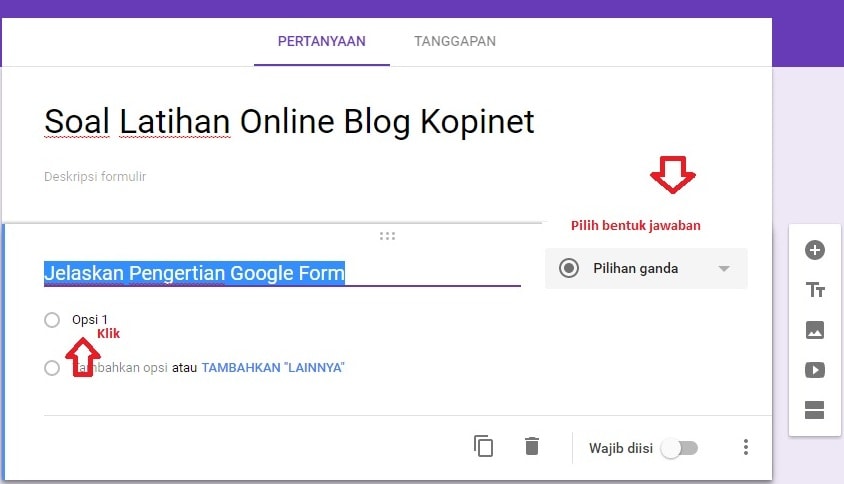Viewport: 844px width, 484px height.
Task: Click TAMBAHKAN "LAINNYA" link
Action: tap(273, 368)
